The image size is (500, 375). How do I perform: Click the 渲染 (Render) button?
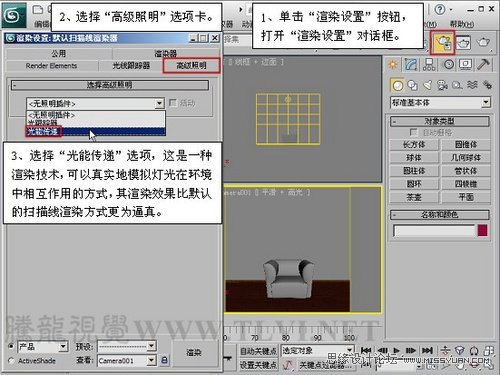point(194,353)
